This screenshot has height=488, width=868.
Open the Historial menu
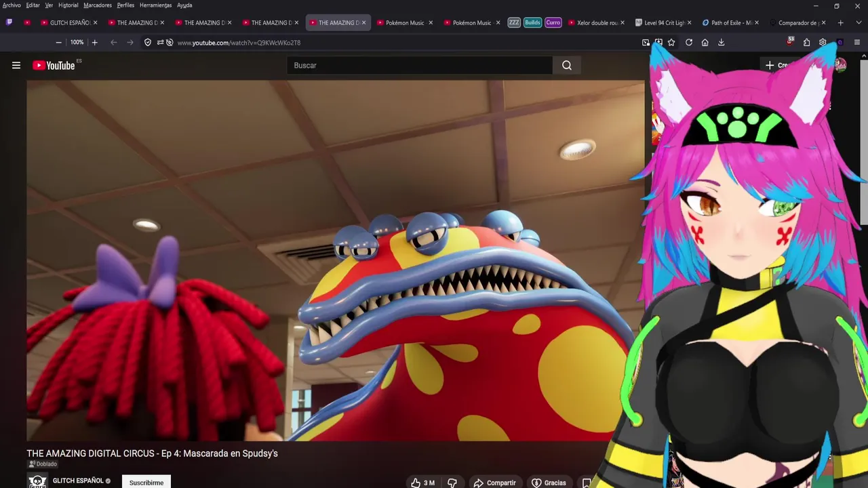click(68, 5)
